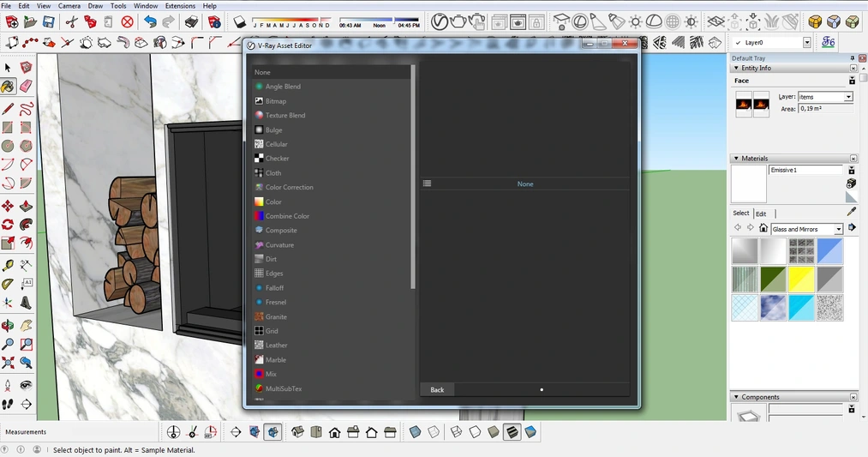Switch to the Select tab in Materials
The height and width of the screenshot is (457, 868).
pos(741,213)
